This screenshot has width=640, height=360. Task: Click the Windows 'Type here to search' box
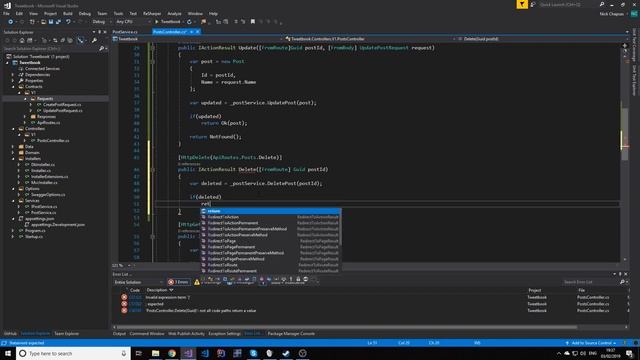pos(73,353)
